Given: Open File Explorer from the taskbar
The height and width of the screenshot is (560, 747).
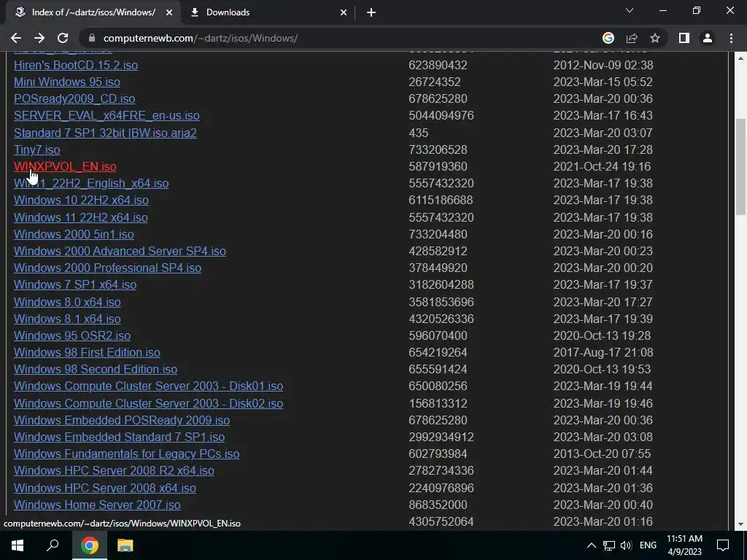Looking at the screenshot, I should tap(125, 545).
